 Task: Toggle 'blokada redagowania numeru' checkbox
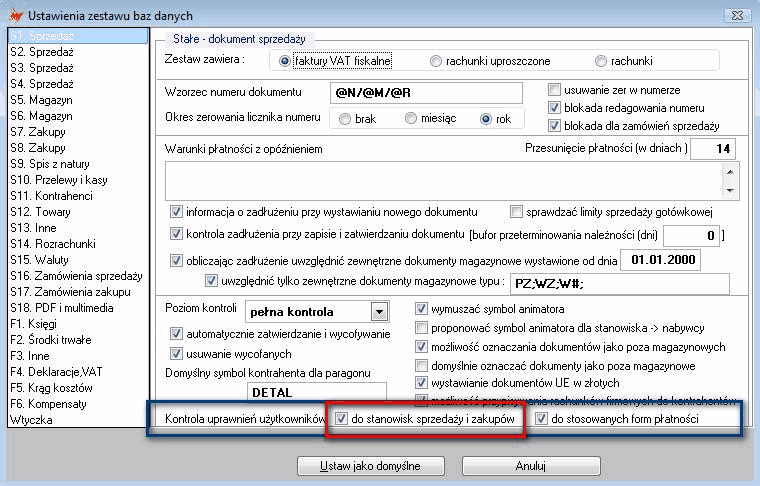[x=554, y=108]
